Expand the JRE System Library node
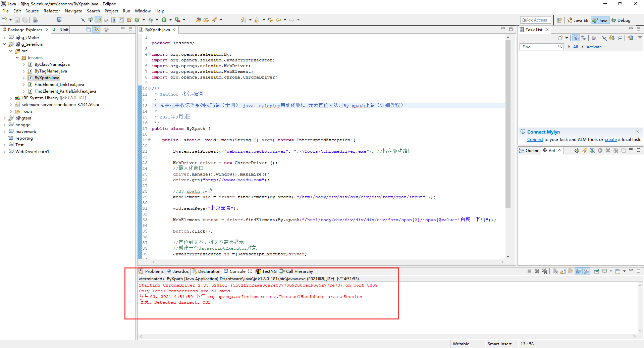 pos(11,98)
